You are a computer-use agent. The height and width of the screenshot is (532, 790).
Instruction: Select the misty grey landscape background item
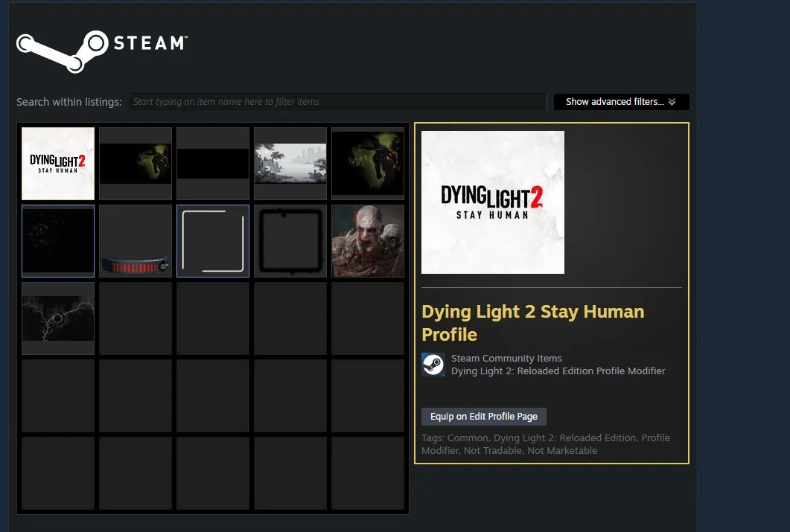[x=290, y=164]
